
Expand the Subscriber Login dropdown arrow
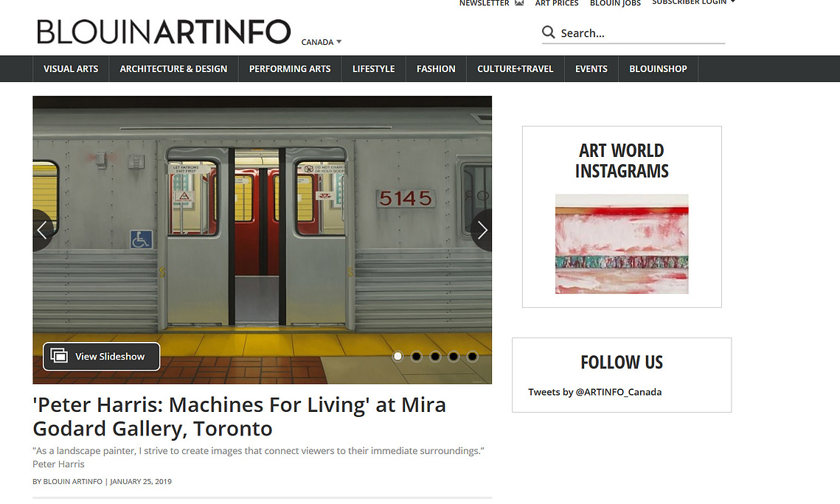732,2
